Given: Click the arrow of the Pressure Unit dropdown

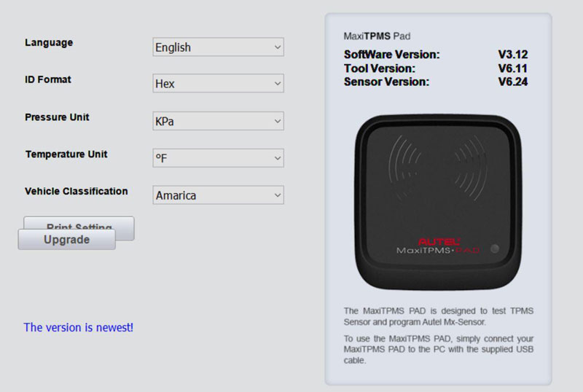Looking at the screenshot, I should tap(278, 121).
